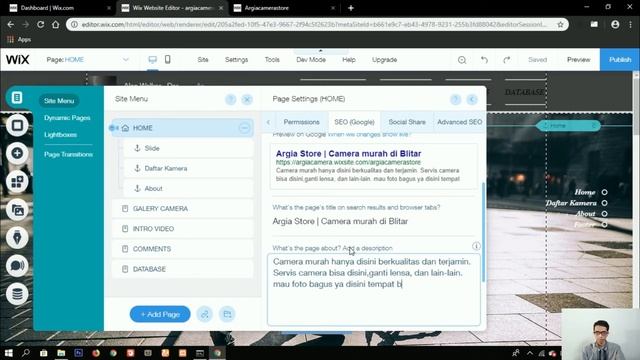Open the Tools menu
Image resolution: width=640 pixels, height=360 pixels.
point(272,60)
